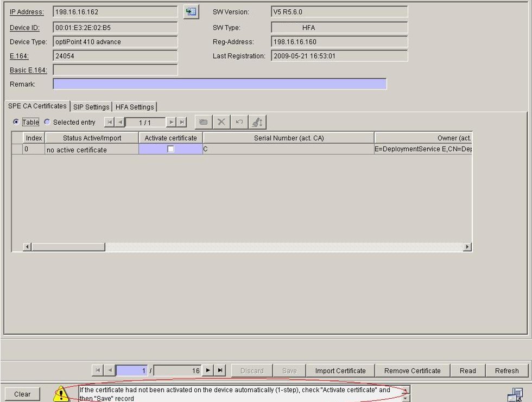
Task: Click the yellow warning icon in status bar
Action: 61,393
